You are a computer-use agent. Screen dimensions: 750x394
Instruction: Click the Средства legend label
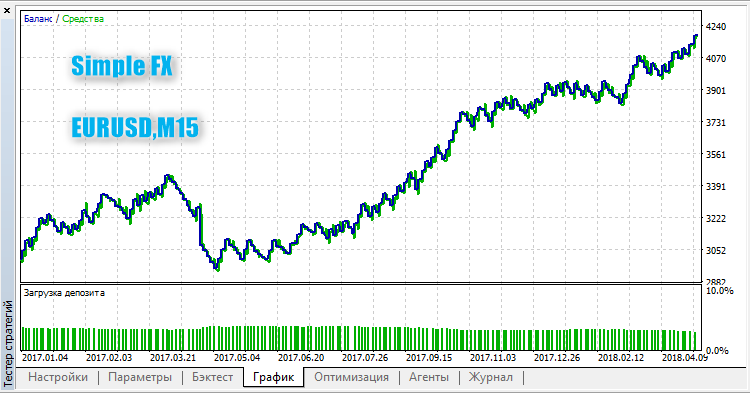tap(83, 19)
